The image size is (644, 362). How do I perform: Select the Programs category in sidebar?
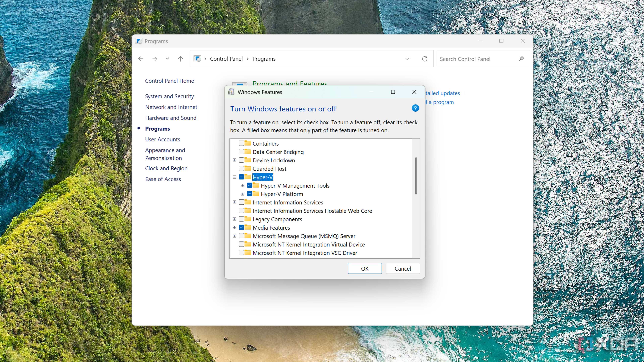point(157,128)
